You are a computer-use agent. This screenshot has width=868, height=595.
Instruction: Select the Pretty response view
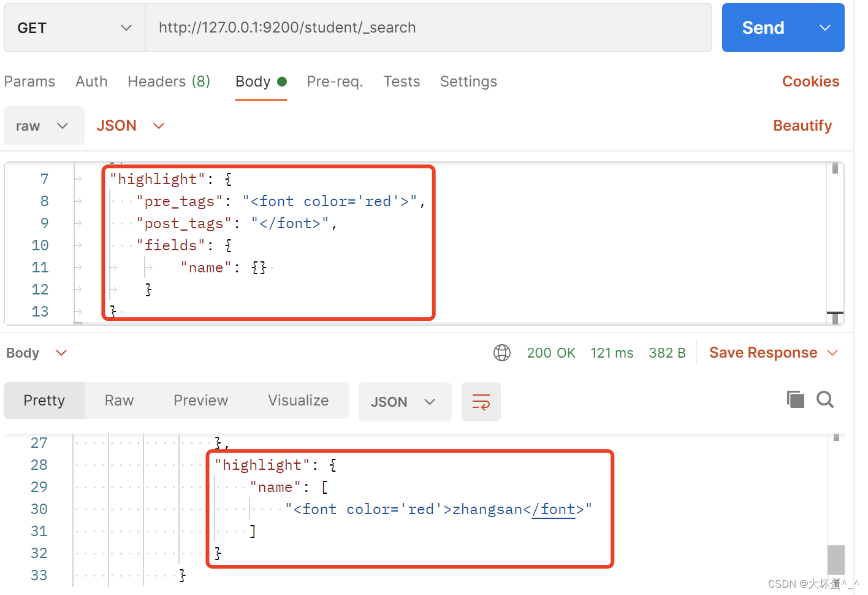44,401
